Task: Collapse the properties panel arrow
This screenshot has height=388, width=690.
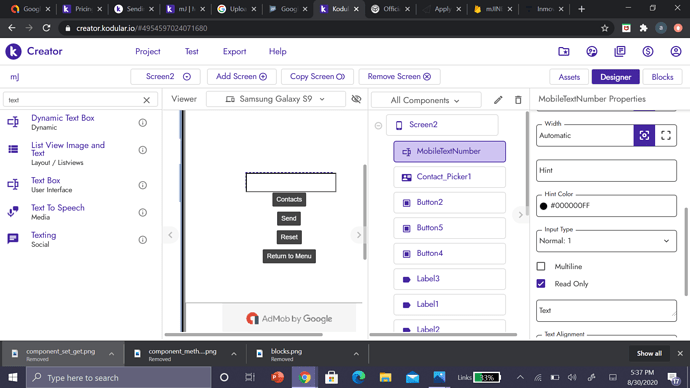Action: (521, 215)
